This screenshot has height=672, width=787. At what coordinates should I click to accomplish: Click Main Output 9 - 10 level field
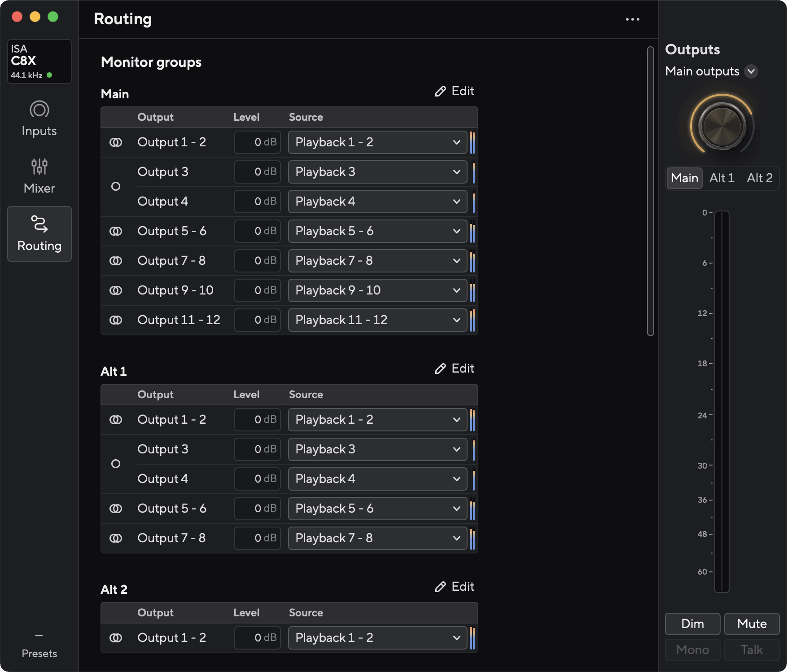click(258, 290)
